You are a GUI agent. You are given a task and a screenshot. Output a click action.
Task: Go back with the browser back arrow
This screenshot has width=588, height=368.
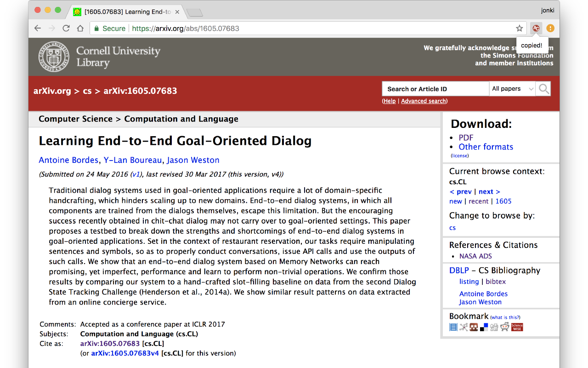(38, 28)
